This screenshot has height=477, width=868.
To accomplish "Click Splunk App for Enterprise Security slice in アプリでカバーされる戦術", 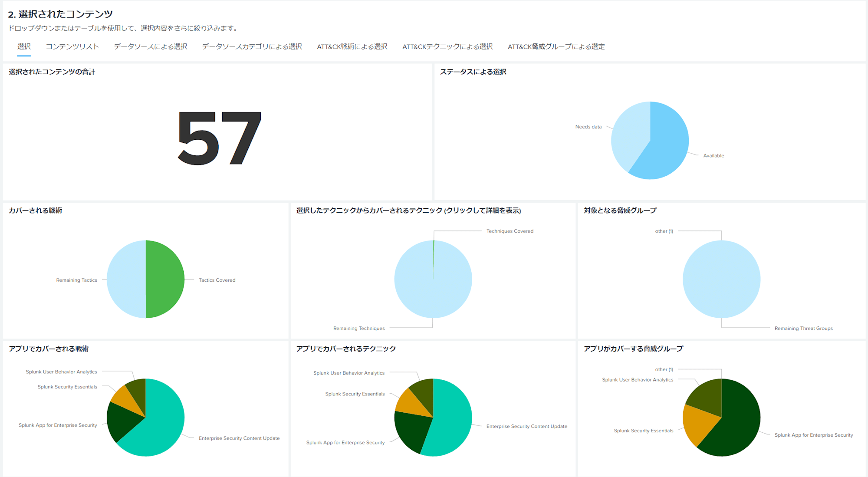I will tap(124, 421).
